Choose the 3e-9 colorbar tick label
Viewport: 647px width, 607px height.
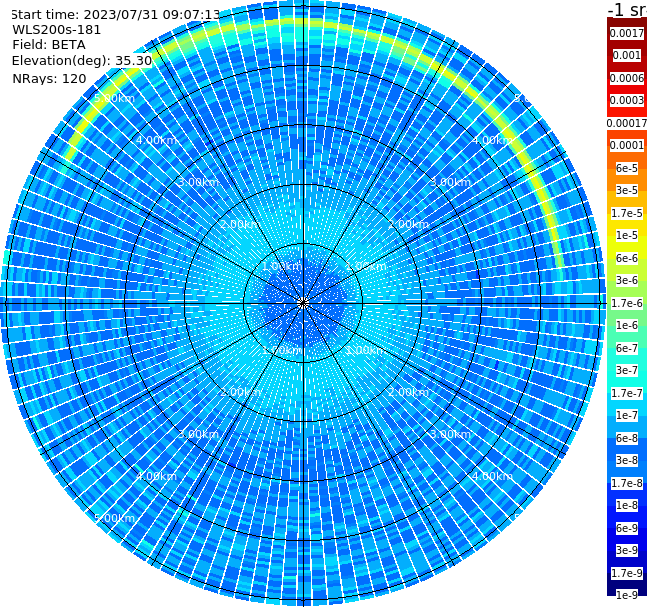[627, 550]
